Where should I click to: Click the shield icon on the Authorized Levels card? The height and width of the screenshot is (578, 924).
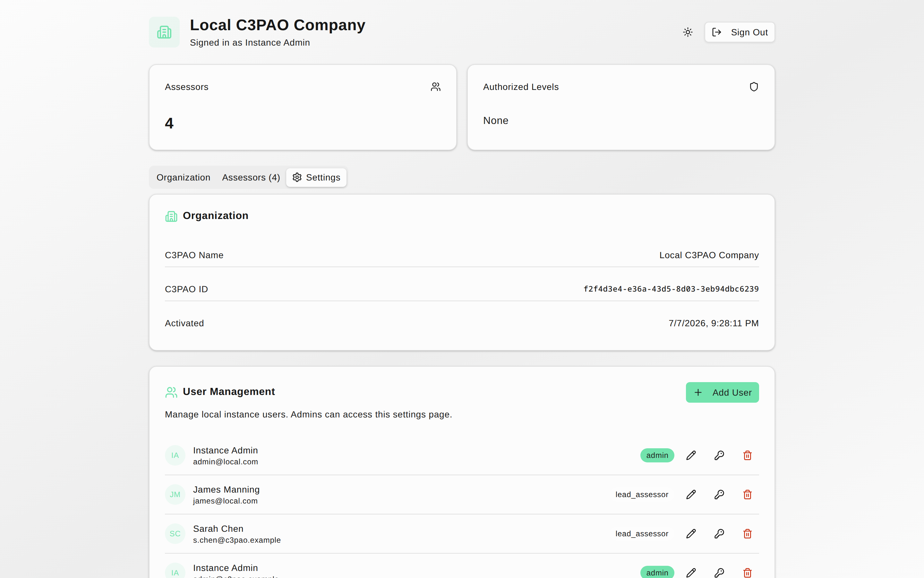pos(754,87)
